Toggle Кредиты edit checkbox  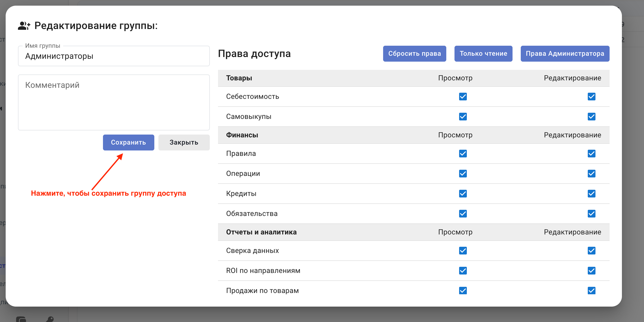(x=591, y=194)
